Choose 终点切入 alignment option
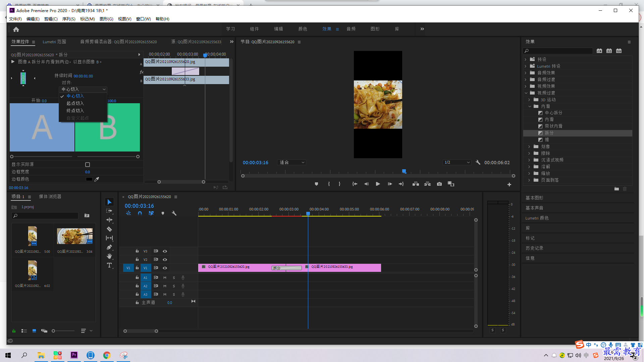 pos(75,111)
